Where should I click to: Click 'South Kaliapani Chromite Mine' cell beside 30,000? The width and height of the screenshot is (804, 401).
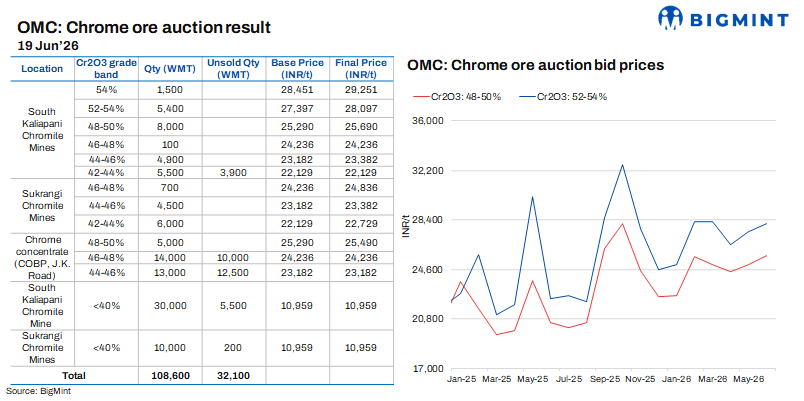(x=43, y=306)
